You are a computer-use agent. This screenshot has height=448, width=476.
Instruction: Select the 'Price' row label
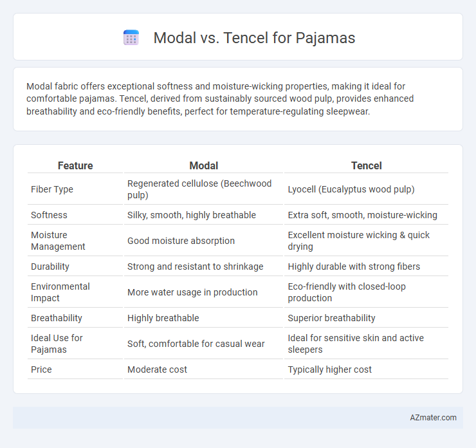tap(41, 369)
